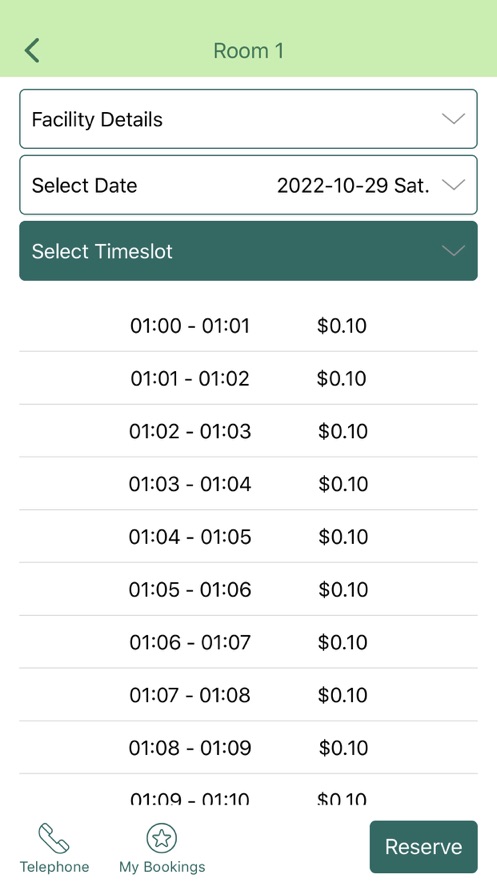Tap the Room 1 header title
Image resolution: width=497 pixels, height=883 pixels.
click(x=248, y=51)
